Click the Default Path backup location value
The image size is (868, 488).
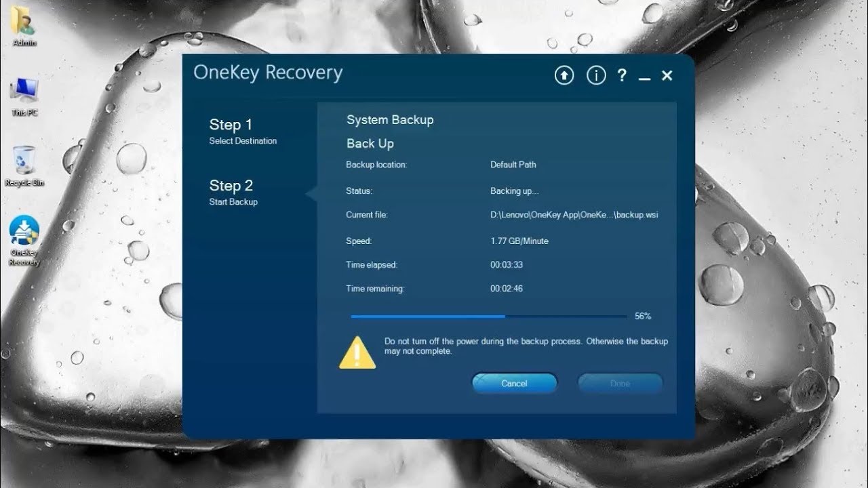tap(513, 165)
